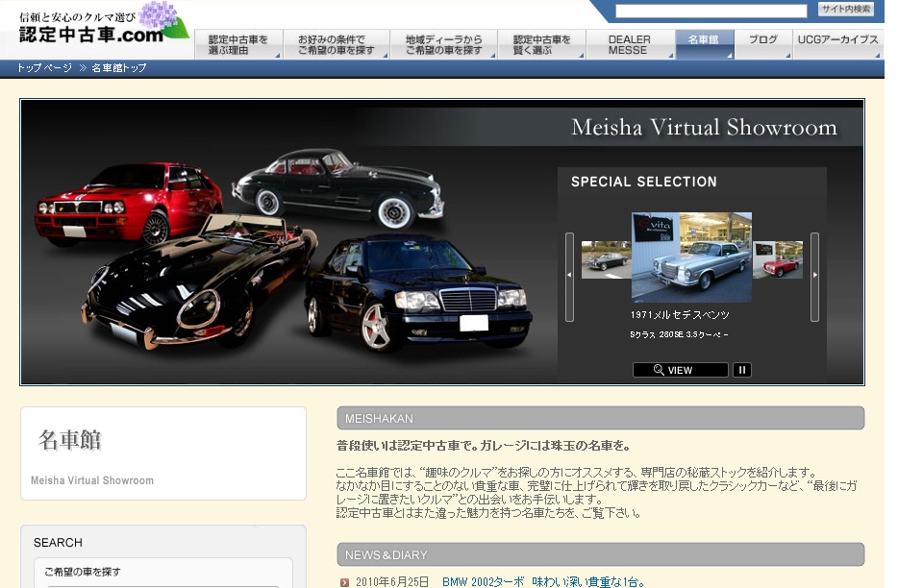Open the 認定中古車を選ぶ理由 menu
This screenshot has height=588, width=923.
coord(239,44)
